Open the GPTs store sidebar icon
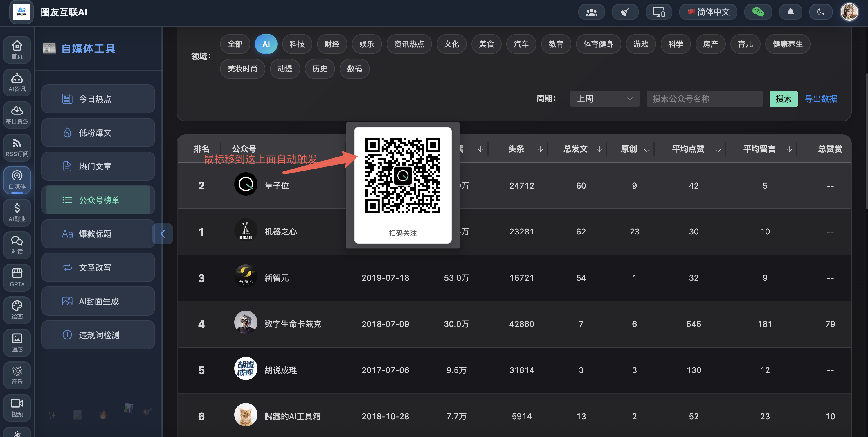 point(17,277)
